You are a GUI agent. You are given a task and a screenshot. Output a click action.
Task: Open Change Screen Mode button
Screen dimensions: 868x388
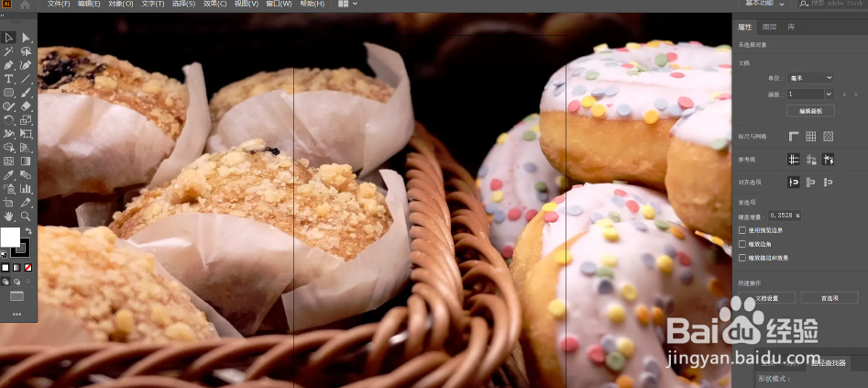tap(17, 296)
